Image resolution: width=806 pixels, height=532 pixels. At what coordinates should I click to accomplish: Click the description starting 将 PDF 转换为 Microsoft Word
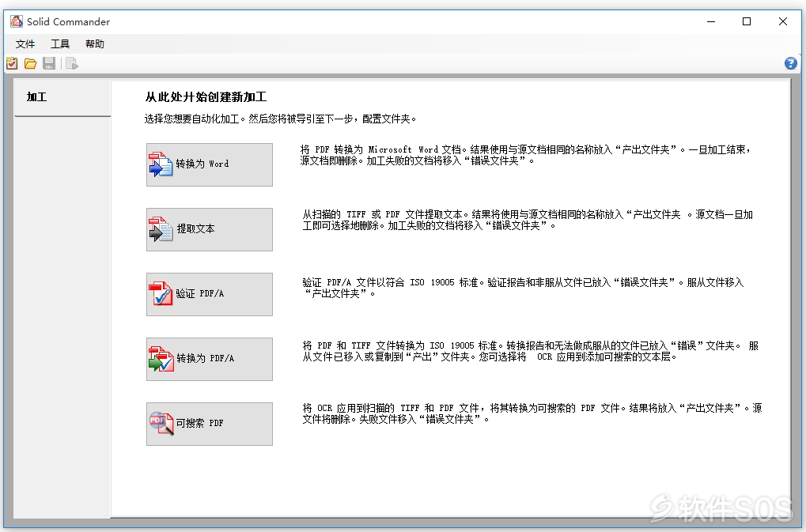(526, 155)
